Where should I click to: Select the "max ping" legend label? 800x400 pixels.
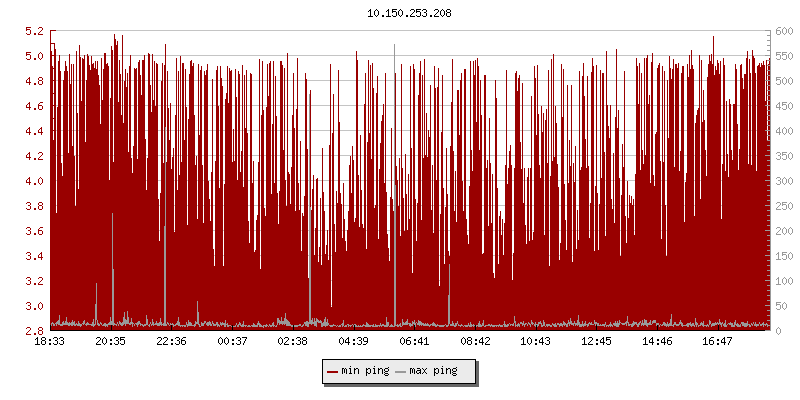(x=433, y=371)
